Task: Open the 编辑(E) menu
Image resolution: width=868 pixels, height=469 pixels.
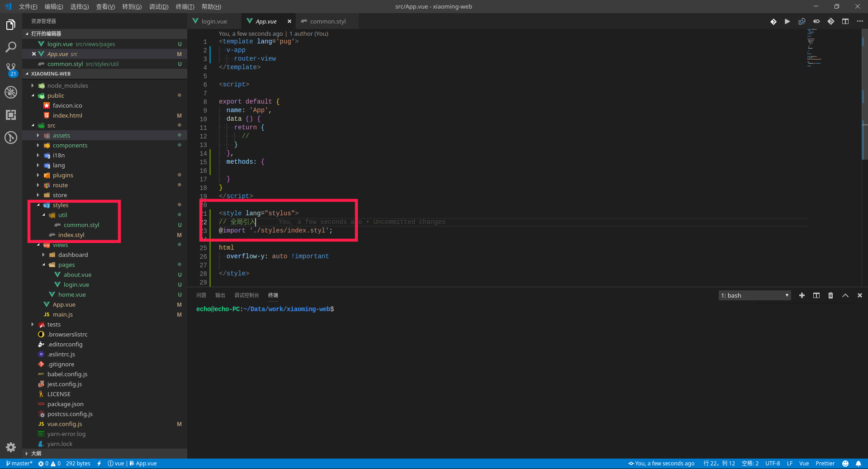Action: click(54, 6)
